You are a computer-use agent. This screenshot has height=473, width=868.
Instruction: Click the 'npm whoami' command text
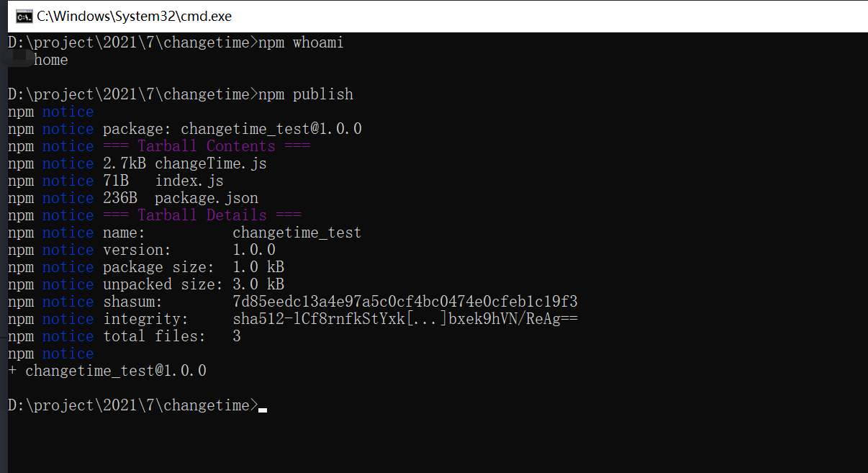tap(301, 43)
